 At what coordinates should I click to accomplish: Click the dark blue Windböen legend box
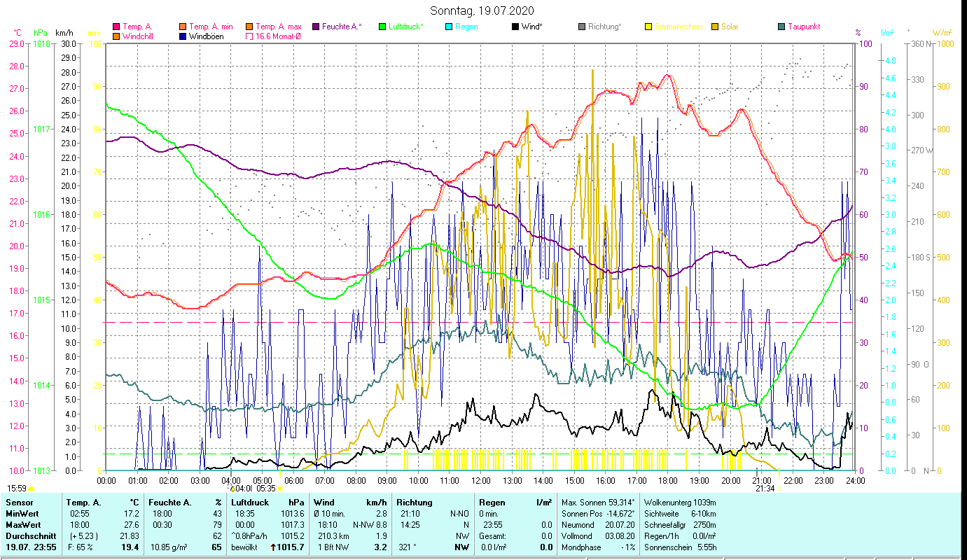tap(183, 36)
